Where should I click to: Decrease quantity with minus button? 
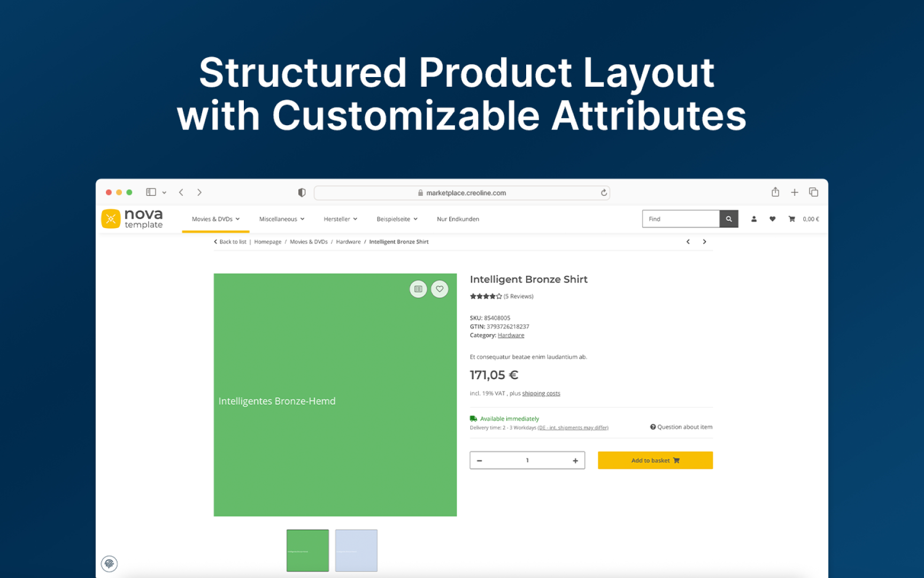(x=480, y=460)
